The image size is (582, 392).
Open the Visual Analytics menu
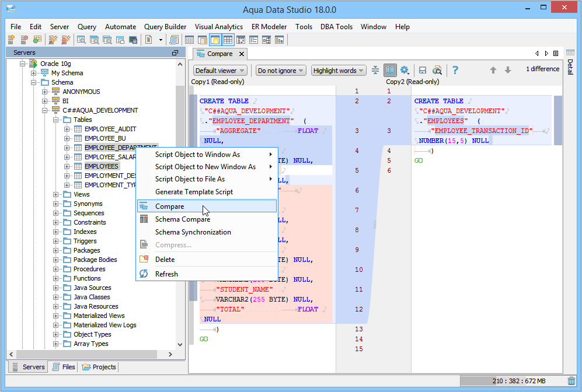pyautogui.click(x=219, y=27)
